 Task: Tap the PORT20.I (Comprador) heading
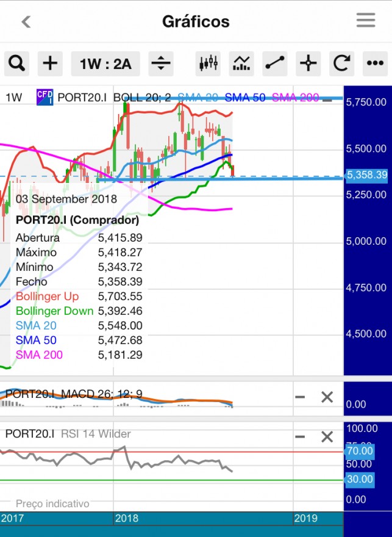pos(77,220)
